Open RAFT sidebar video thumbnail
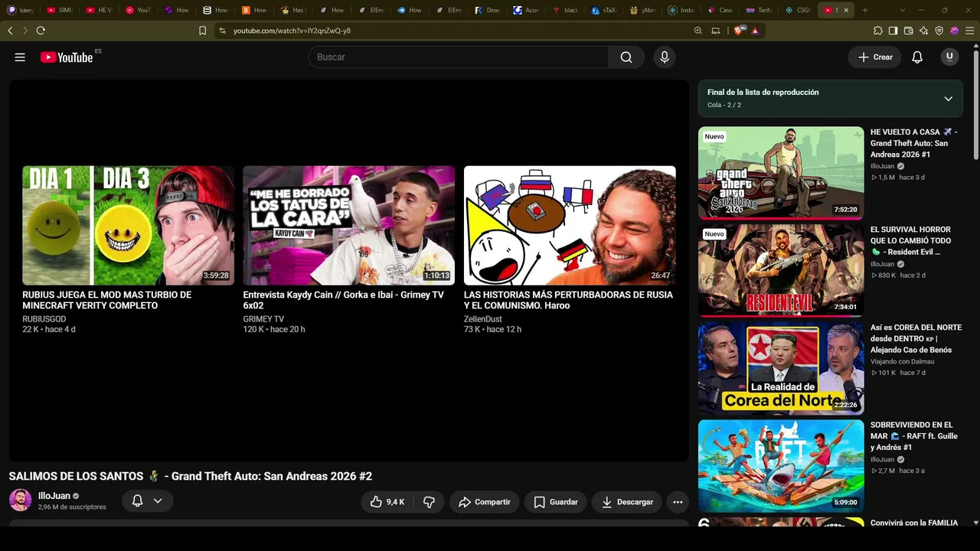The width and height of the screenshot is (980, 551). click(x=781, y=465)
